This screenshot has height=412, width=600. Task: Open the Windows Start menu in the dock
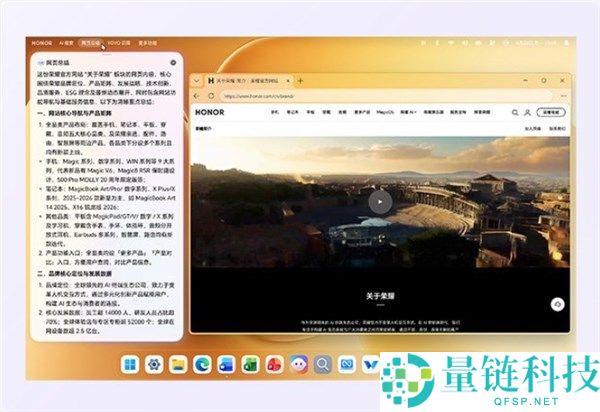point(130,365)
